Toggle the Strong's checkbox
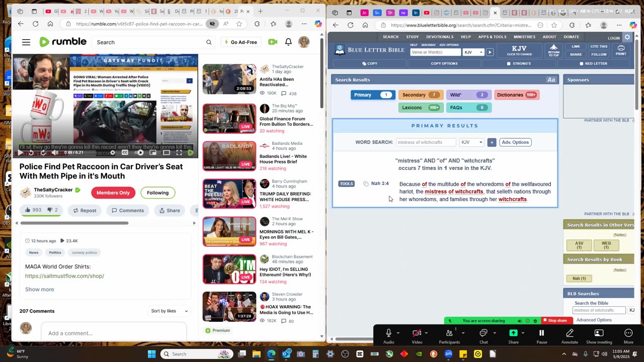 coord(509,64)
